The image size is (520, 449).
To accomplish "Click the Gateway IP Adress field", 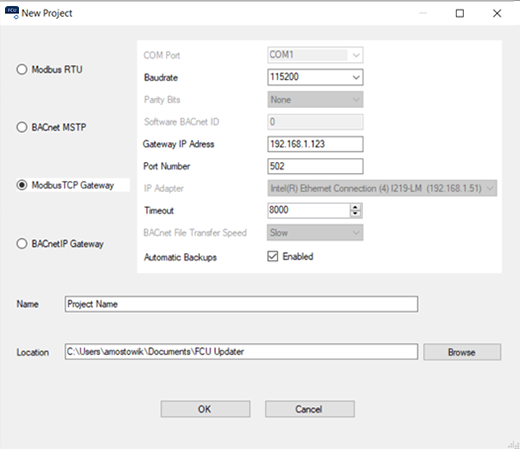I will (315, 144).
